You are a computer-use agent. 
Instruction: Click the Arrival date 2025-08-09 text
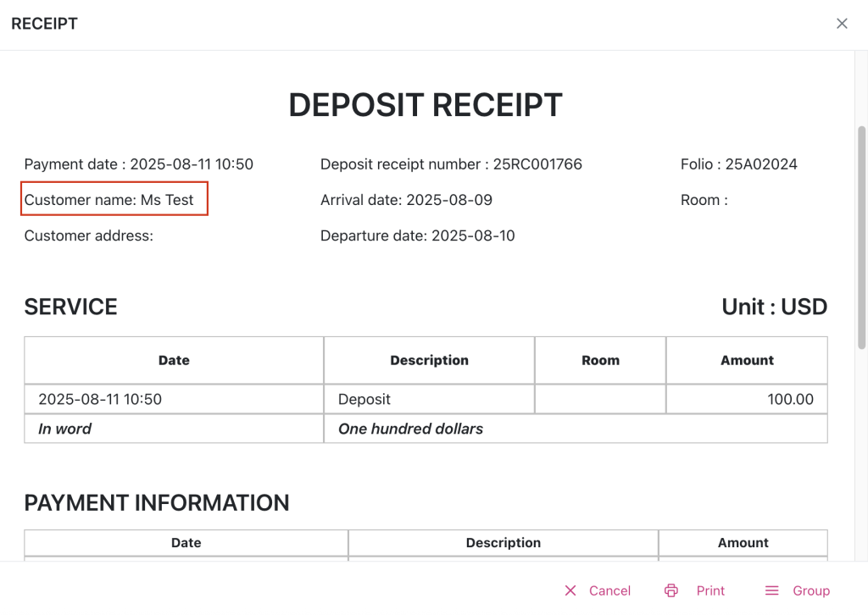406,200
